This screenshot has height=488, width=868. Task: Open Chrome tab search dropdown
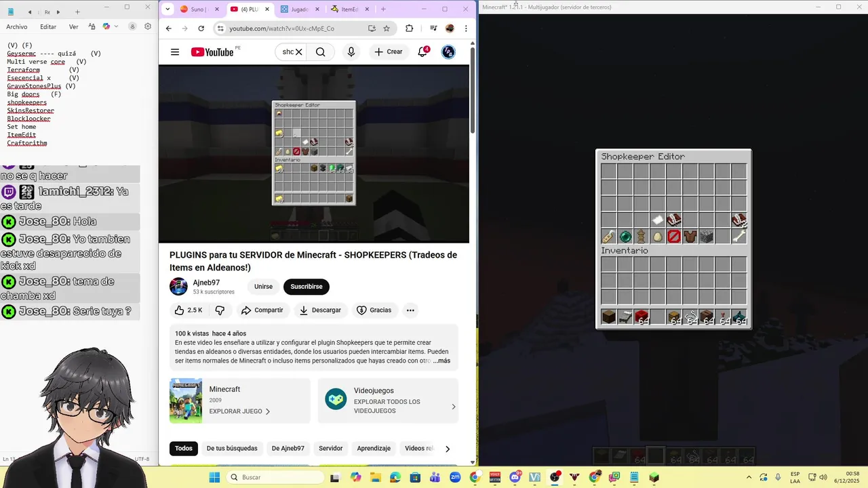click(169, 9)
